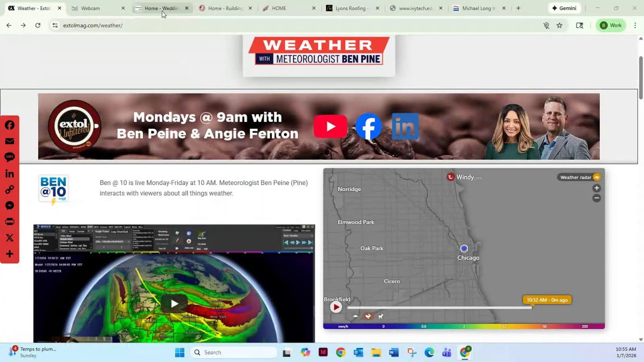
Task: Copy link using sidebar chain icon
Action: click(10, 190)
